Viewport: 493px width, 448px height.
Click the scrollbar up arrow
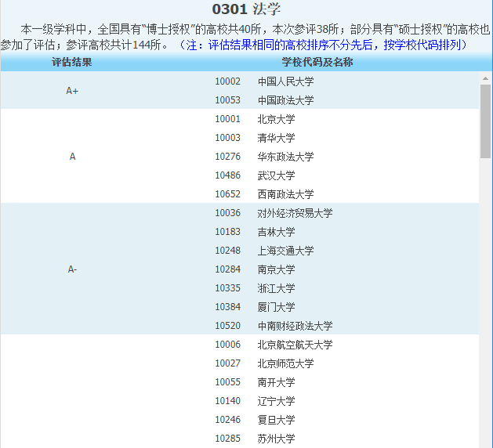(485, 78)
